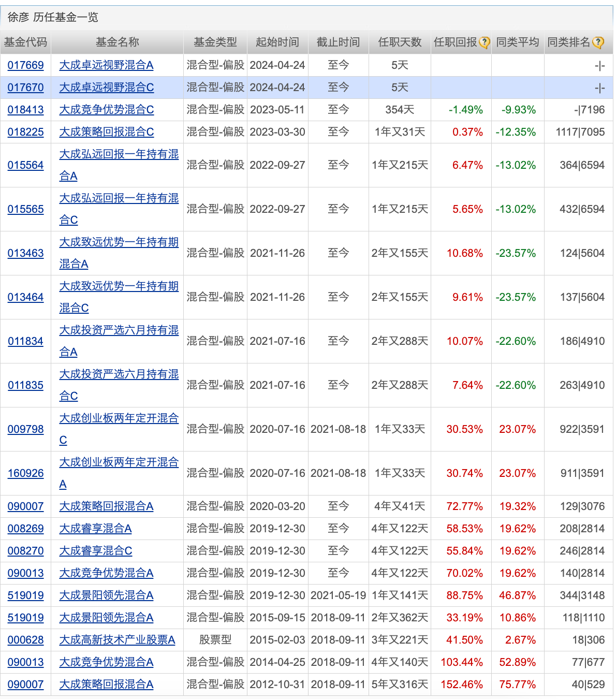
Task: Select the 103.44% return value
Action: point(462,662)
